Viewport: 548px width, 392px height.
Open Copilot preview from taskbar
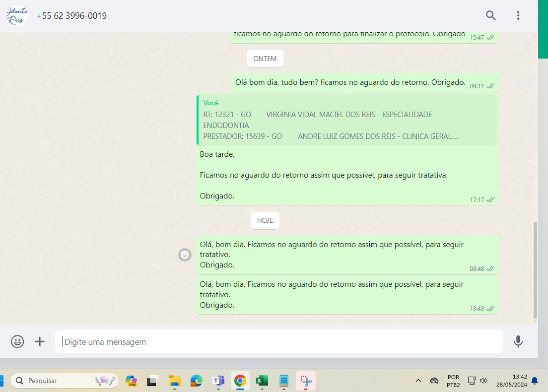(131, 381)
